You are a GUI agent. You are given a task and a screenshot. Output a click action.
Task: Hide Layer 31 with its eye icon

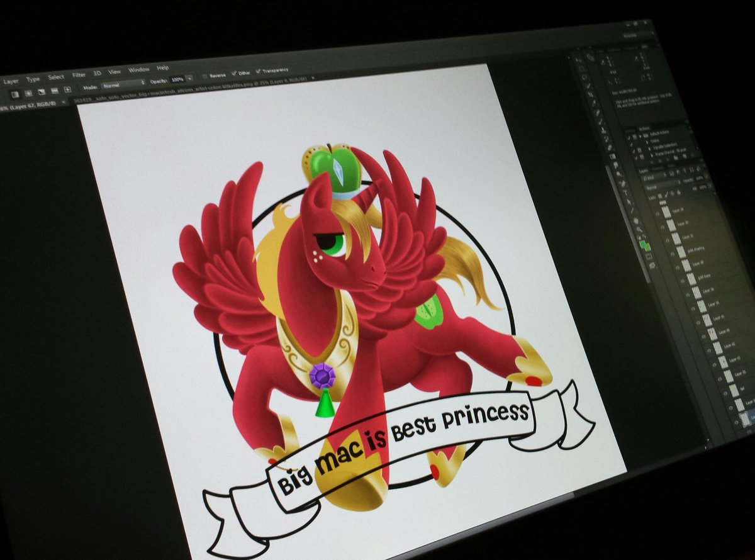point(668,240)
